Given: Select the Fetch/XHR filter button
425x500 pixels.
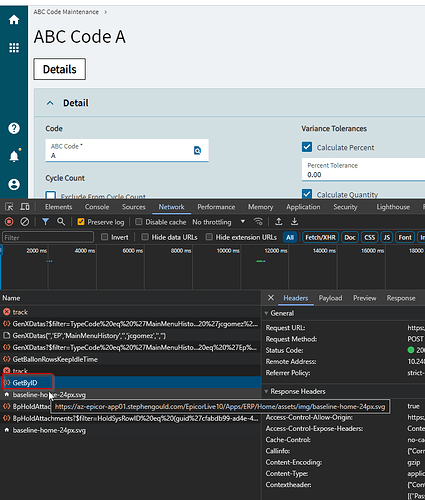Looking at the screenshot, I should (320, 237).
